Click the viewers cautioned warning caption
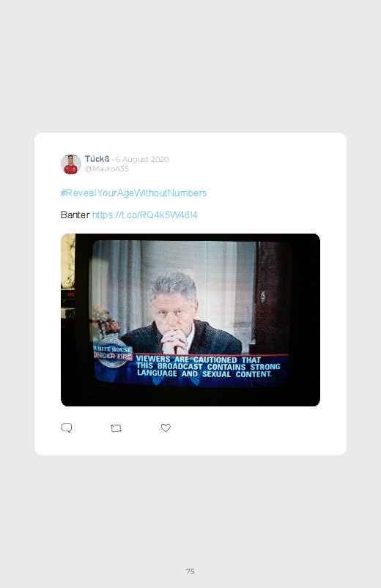381x588 pixels. [207, 367]
